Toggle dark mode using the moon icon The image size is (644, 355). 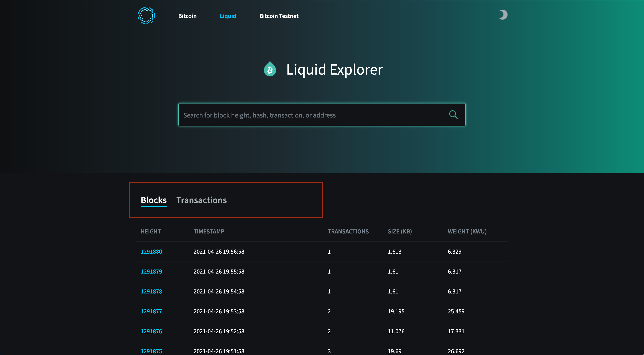tap(503, 15)
